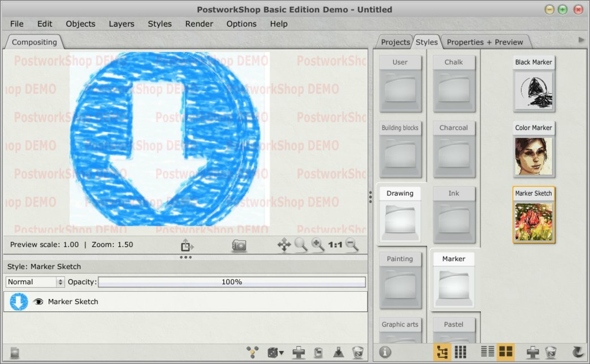Viewport: 590px width, 364px height.
Task: Open the Marker style folder
Action: pyautogui.click(x=454, y=280)
